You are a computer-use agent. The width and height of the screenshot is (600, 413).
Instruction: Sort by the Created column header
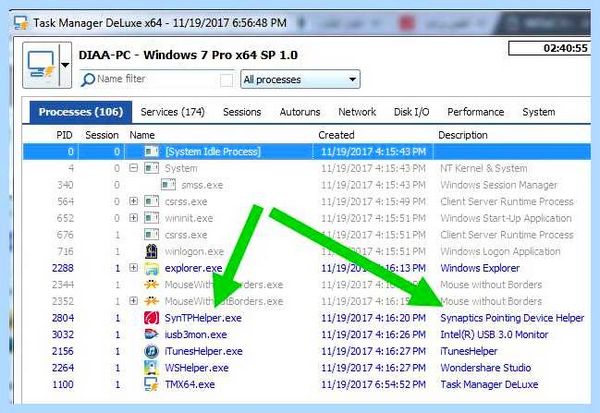click(x=336, y=135)
